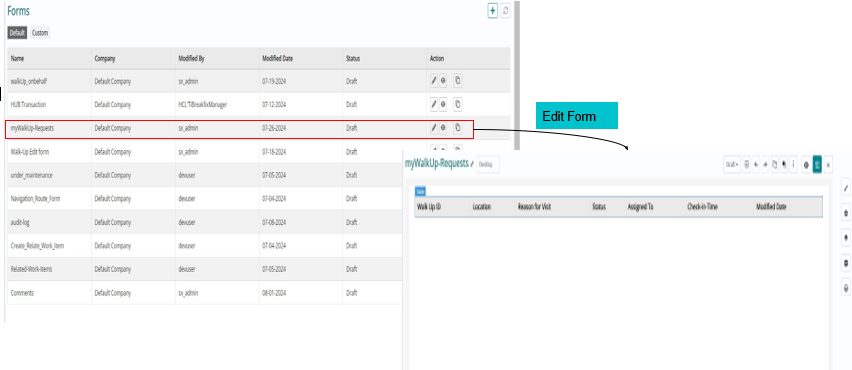This screenshot has height=370, width=852.
Task: Click the vertical dots more options icon
Action: (793, 165)
